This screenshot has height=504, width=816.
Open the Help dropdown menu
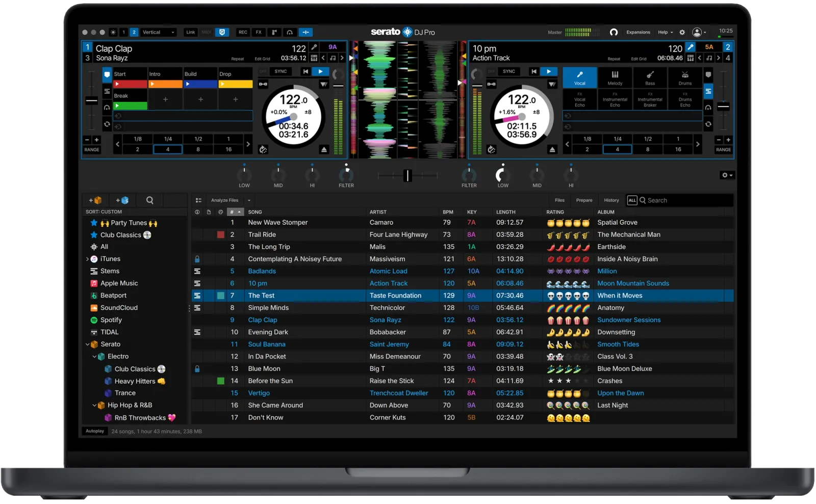pos(665,32)
